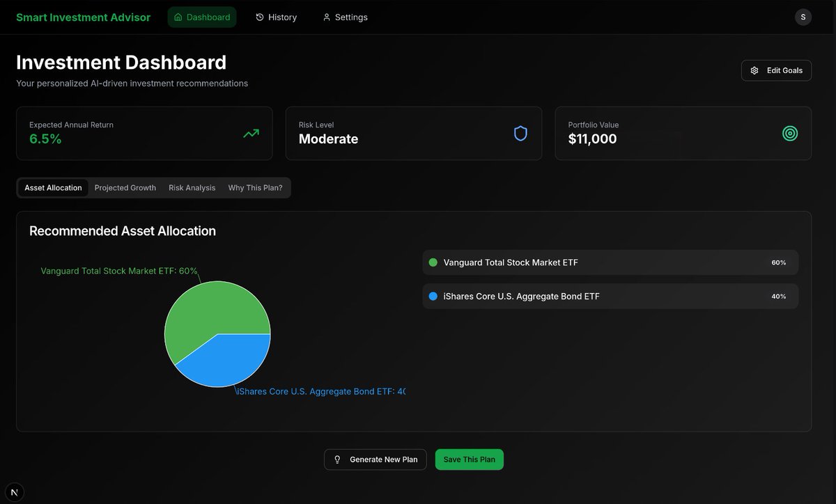Click the green dot for Vanguard ETF
836x504 pixels.
433,262
